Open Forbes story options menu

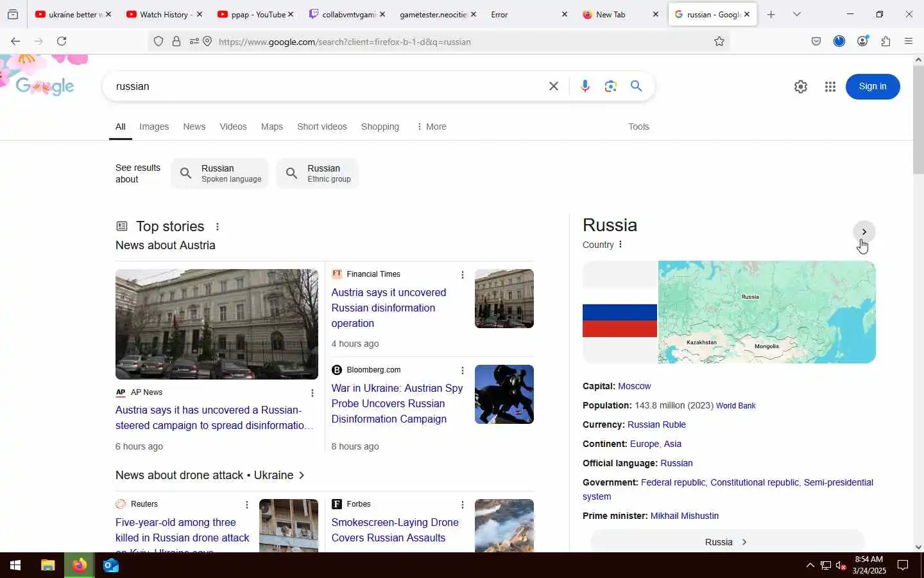(462, 505)
